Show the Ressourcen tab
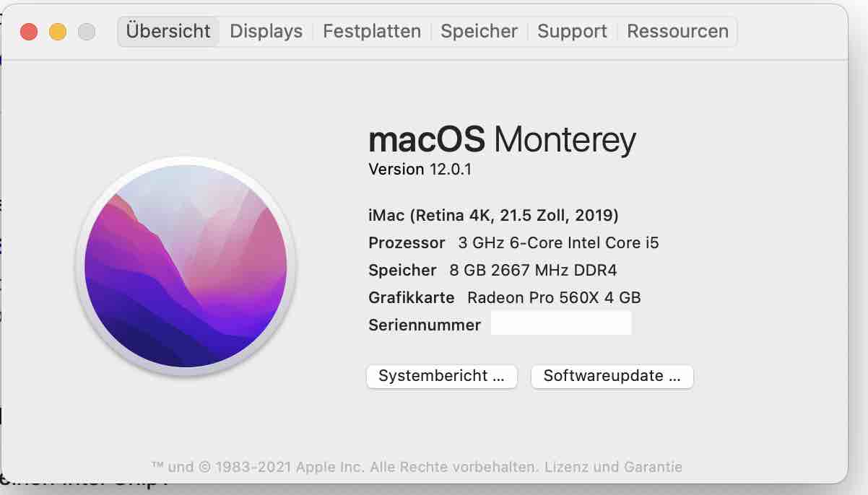868x495 pixels. [677, 32]
